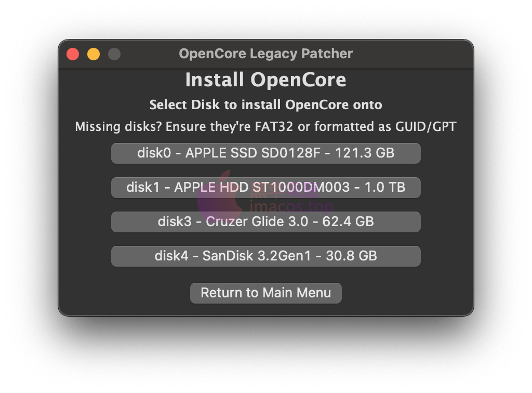Click the OpenCore Legacy Patcher title text
Image resolution: width=532 pixels, height=393 pixels.
(265, 54)
